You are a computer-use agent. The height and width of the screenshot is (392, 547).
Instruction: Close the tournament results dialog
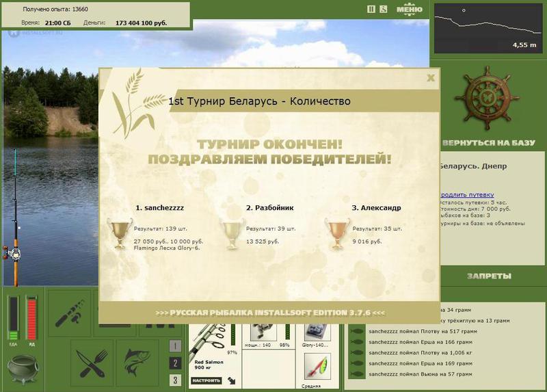point(431,78)
